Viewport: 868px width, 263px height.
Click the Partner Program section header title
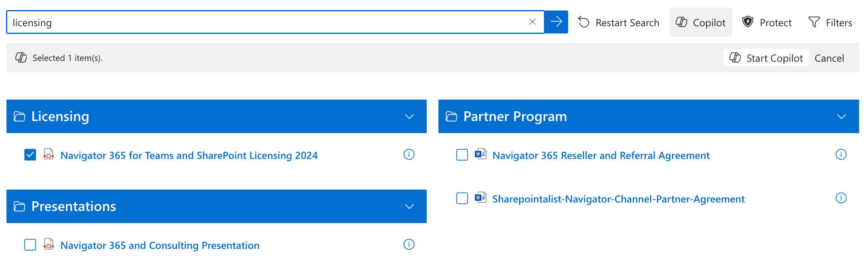pyautogui.click(x=515, y=117)
